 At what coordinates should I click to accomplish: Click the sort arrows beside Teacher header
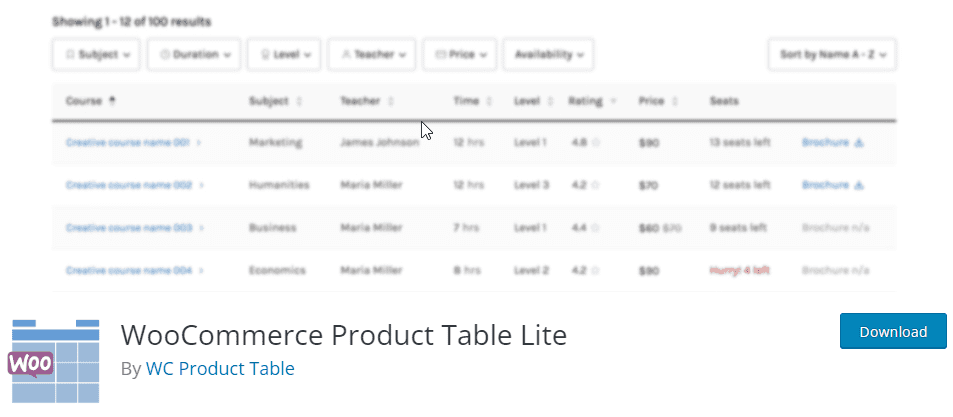[x=390, y=101]
